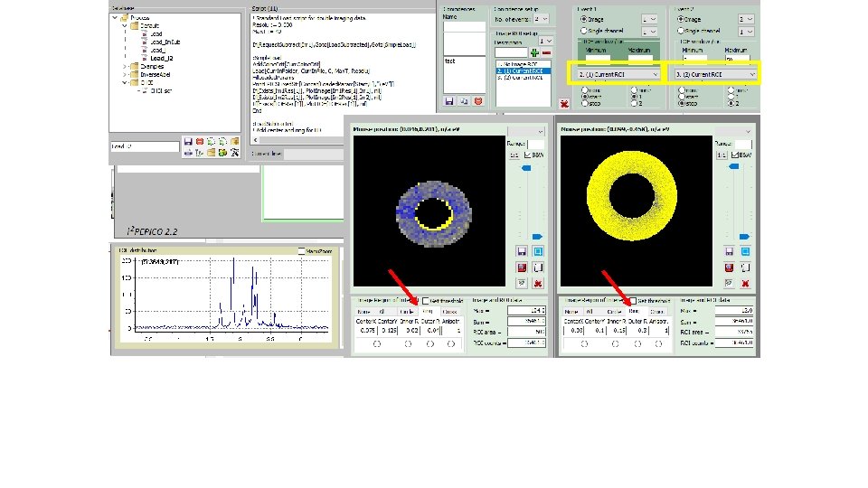Click the red delete icon in Database toolbar
This screenshot has width=868, height=488.
pos(199,142)
